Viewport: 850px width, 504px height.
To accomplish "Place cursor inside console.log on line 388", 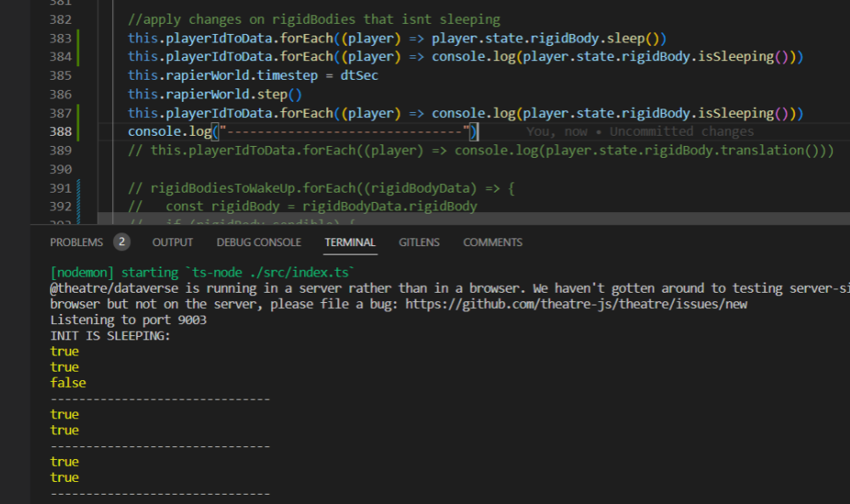I will (x=170, y=132).
